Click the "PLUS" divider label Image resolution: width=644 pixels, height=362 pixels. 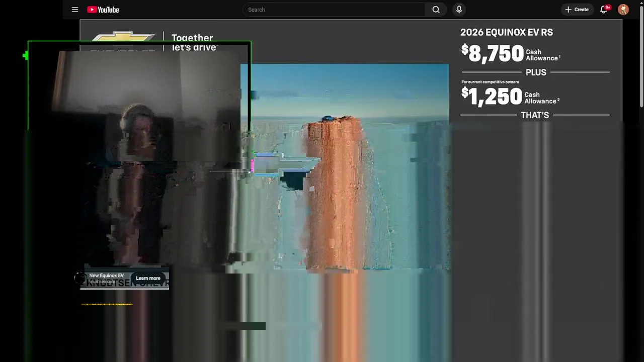click(x=536, y=72)
